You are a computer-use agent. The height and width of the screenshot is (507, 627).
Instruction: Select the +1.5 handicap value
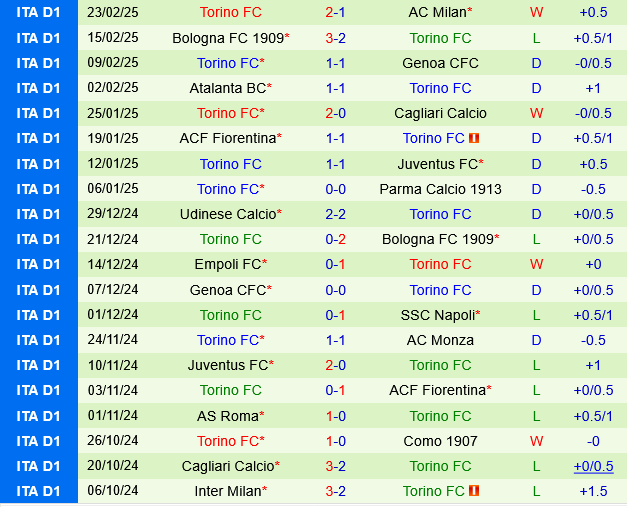point(593,491)
